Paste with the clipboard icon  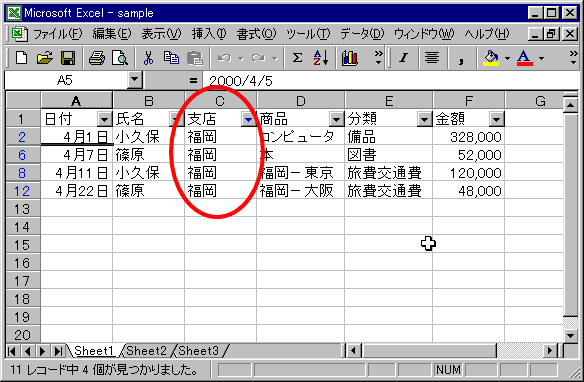tap(194, 58)
